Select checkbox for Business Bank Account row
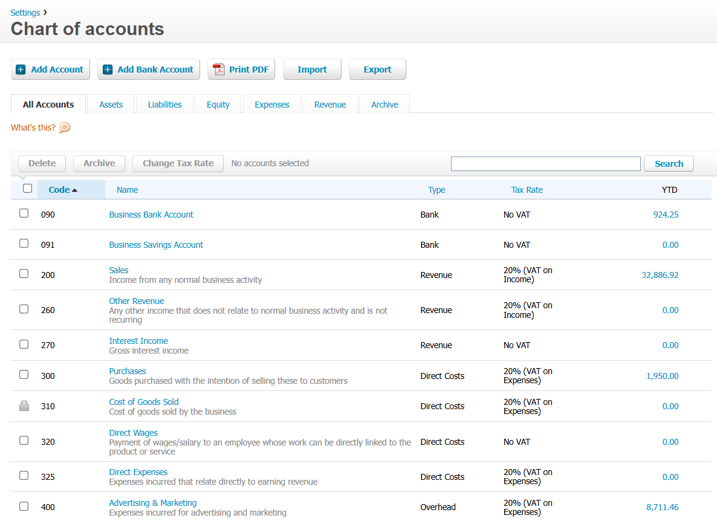This screenshot has width=717, height=521. pos(24,213)
